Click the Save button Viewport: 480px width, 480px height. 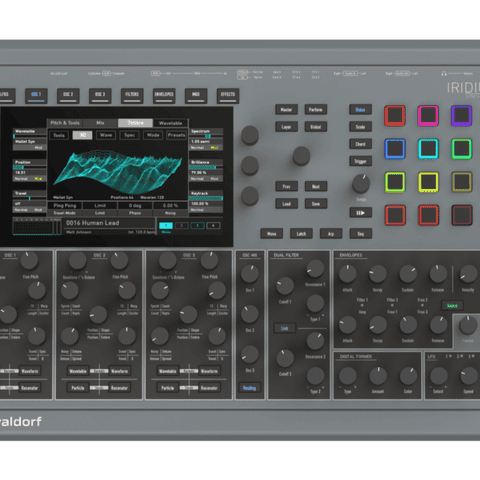pyautogui.click(x=316, y=204)
